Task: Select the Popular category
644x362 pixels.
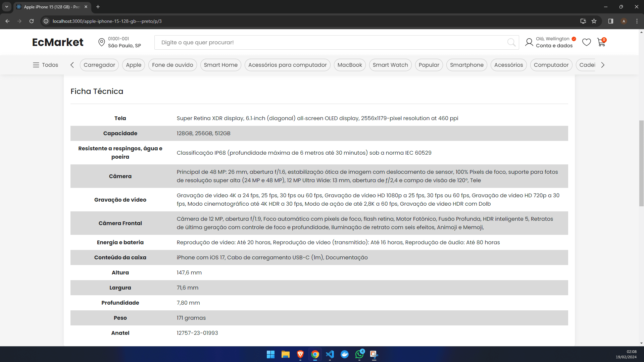Action: click(x=429, y=65)
